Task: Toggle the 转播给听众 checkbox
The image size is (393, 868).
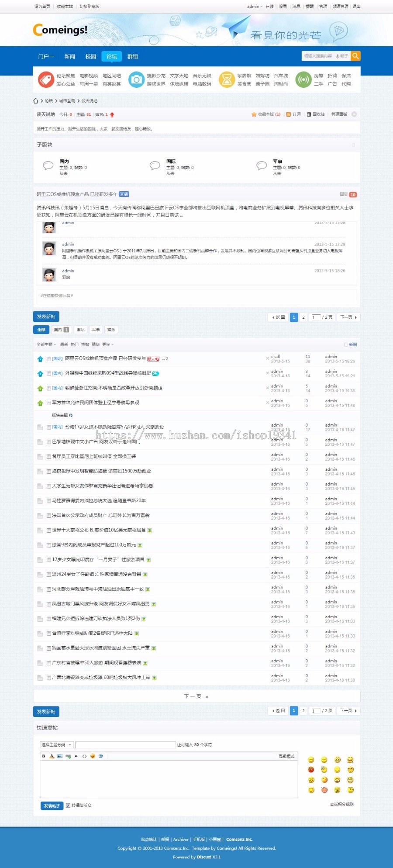Action: pyautogui.click(x=68, y=806)
